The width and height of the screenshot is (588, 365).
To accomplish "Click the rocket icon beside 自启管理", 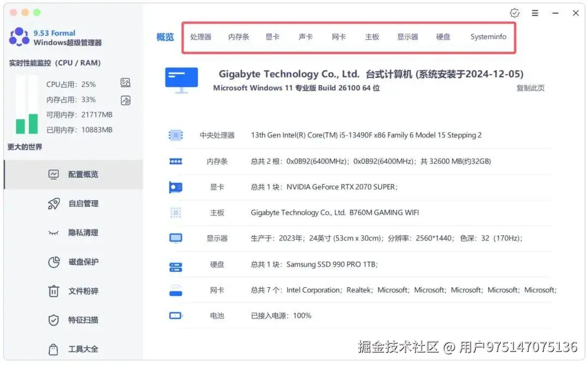I will click(53, 203).
